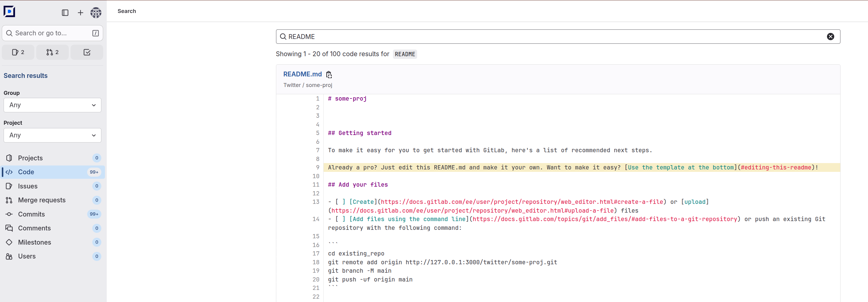Open merge requests counter showing 2

coord(52,52)
